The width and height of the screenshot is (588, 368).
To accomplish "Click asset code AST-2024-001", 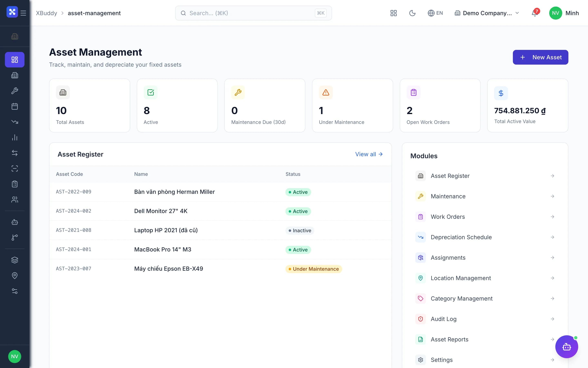I will (74, 249).
